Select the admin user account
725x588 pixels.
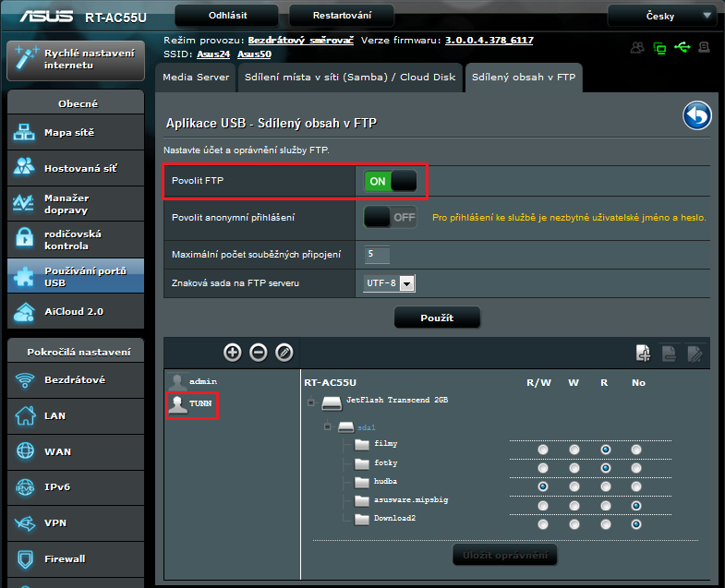[202, 380]
